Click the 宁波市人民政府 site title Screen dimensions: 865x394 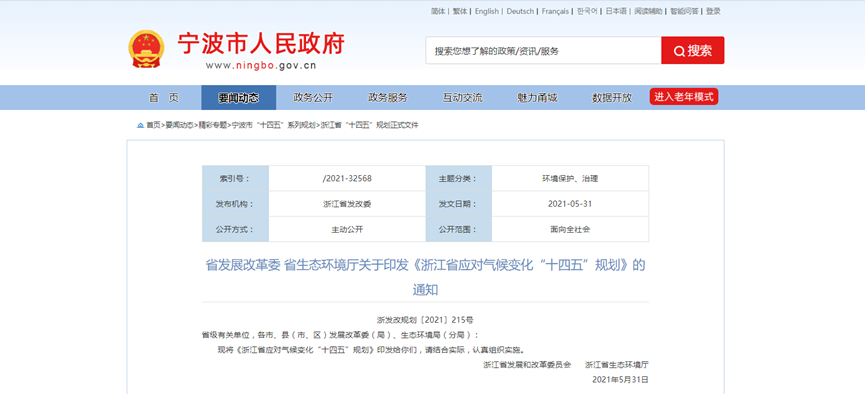261,44
